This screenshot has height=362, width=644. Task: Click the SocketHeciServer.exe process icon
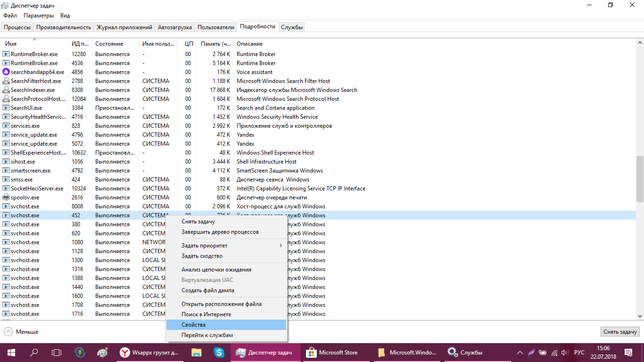pos(6,189)
